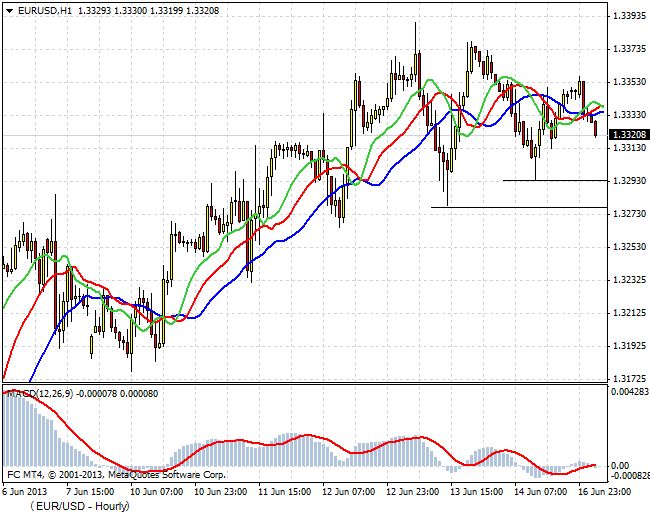This screenshot has height=519, width=651.
Task: Click the 0.00 MACD zero level label
Action: (x=620, y=466)
